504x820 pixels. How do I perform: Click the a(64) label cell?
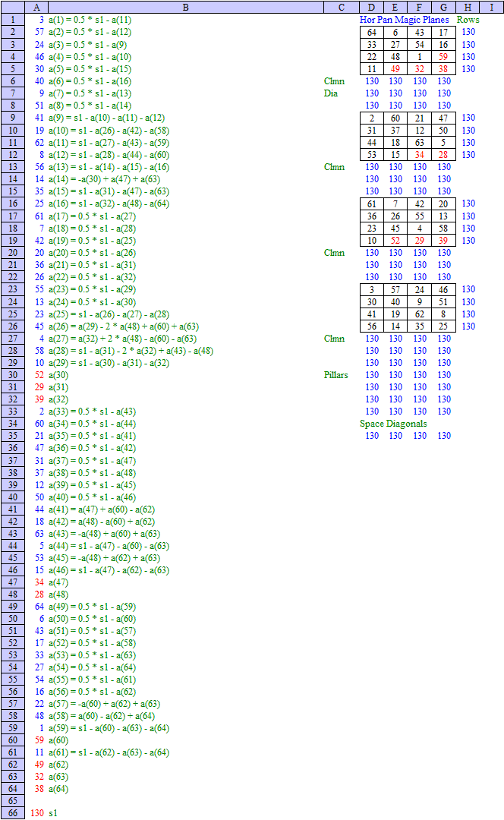tap(58, 789)
